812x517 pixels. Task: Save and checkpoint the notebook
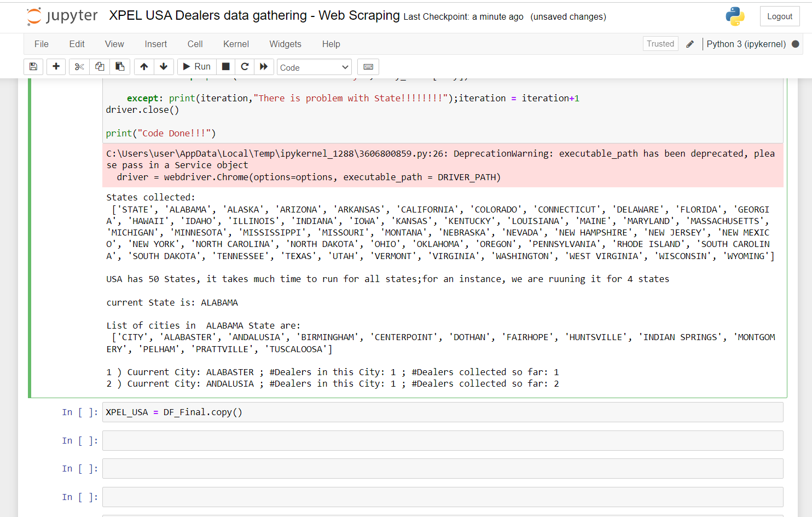(x=33, y=67)
